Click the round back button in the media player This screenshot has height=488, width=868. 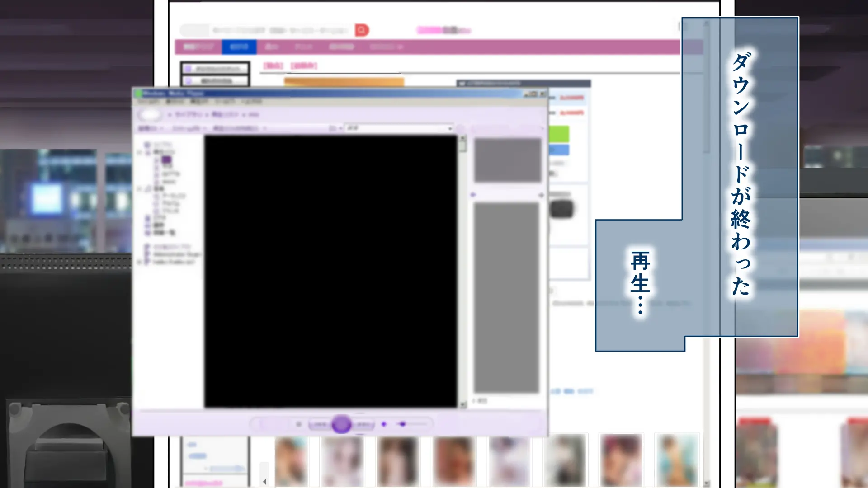[x=150, y=115]
